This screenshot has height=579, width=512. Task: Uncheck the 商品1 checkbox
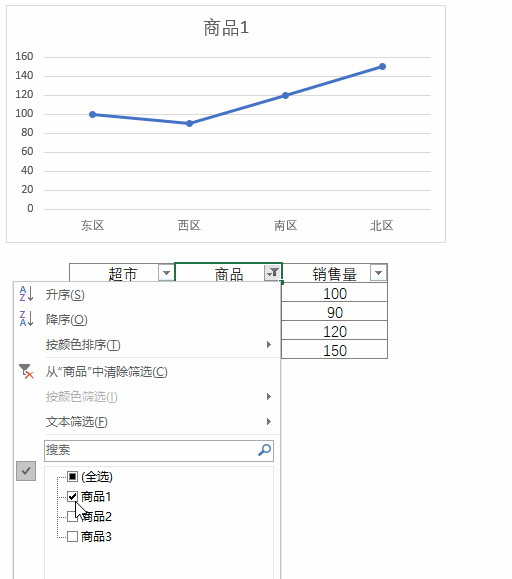pyautogui.click(x=72, y=496)
